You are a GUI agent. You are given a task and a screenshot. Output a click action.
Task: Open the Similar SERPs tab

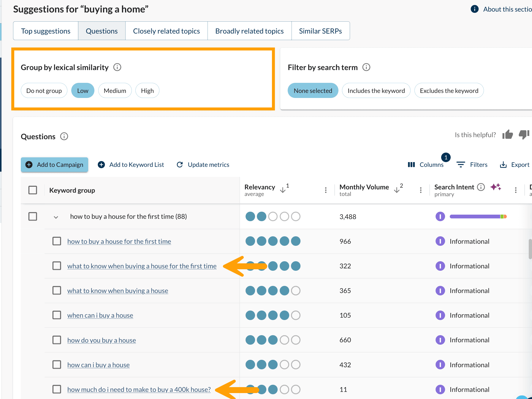coord(321,31)
